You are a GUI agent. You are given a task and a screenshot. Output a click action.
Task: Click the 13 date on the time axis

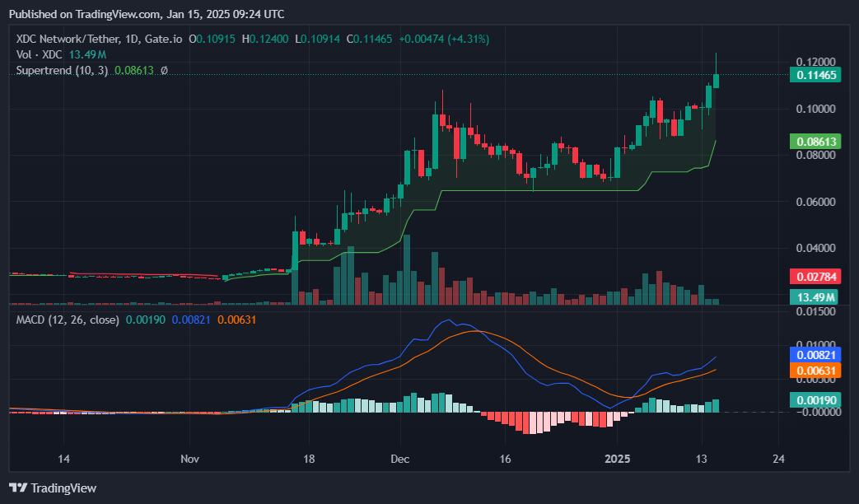point(701,459)
